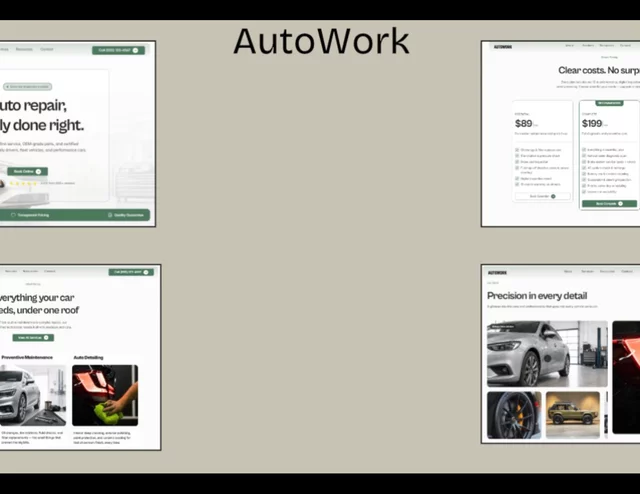This screenshot has width=640, height=494.
Task: Click the Auto Detailing cleaning photo
Action: click(105, 395)
